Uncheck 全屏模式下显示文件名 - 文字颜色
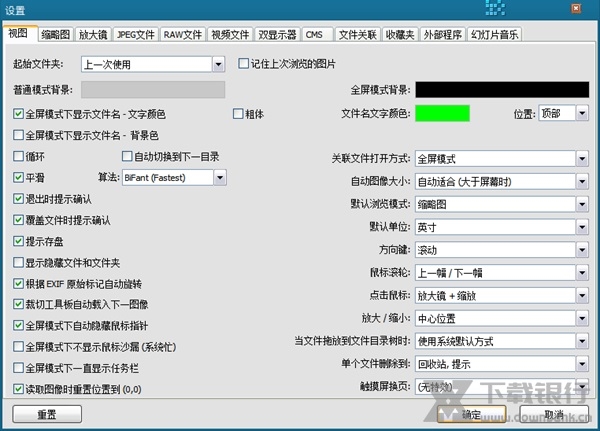 tap(18, 114)
